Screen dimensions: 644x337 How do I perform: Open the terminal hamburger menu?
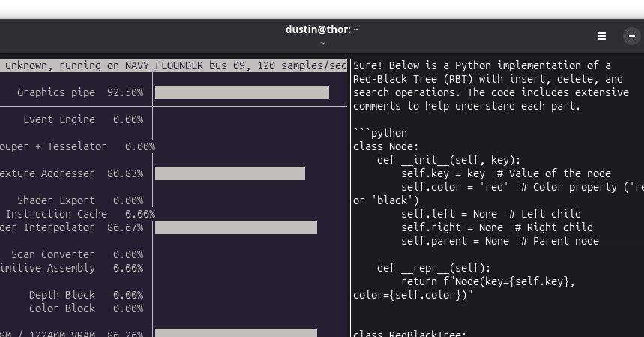tap(602, 36)
